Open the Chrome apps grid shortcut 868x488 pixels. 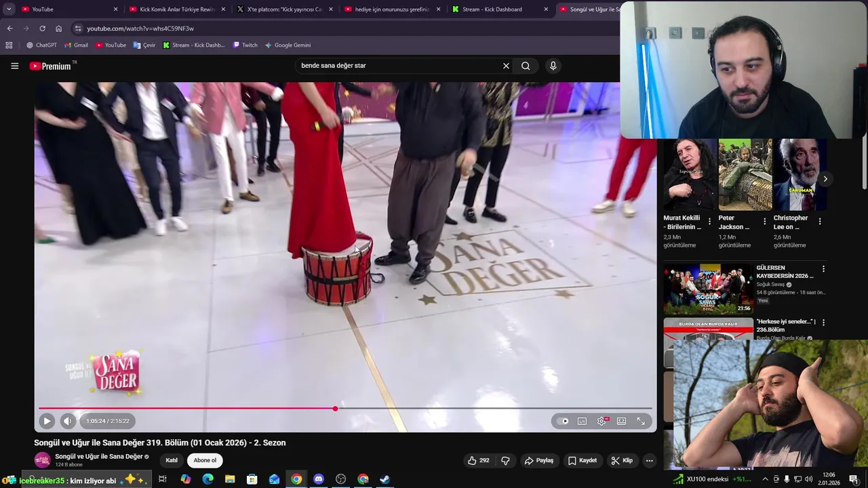[9, 45]
